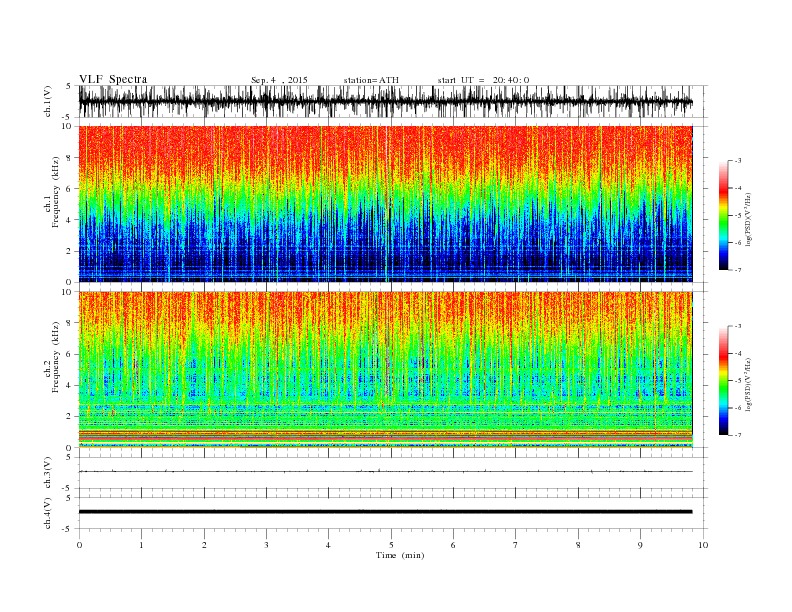Click the ch.1 PSD color scale bar
The image size is (792, 612).
(723, 216)
